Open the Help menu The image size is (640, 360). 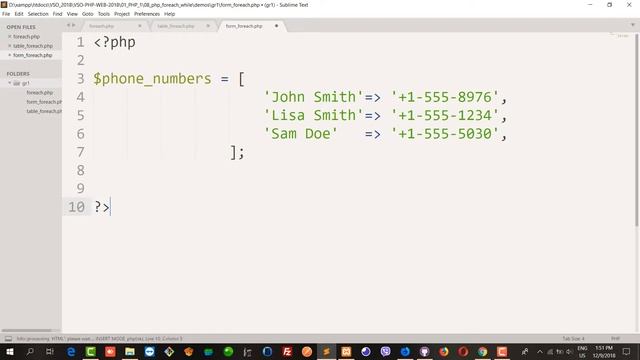169,14
